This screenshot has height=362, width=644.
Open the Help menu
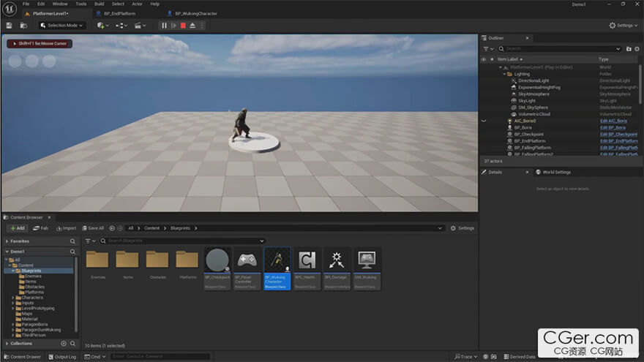(x=155, y=4)
